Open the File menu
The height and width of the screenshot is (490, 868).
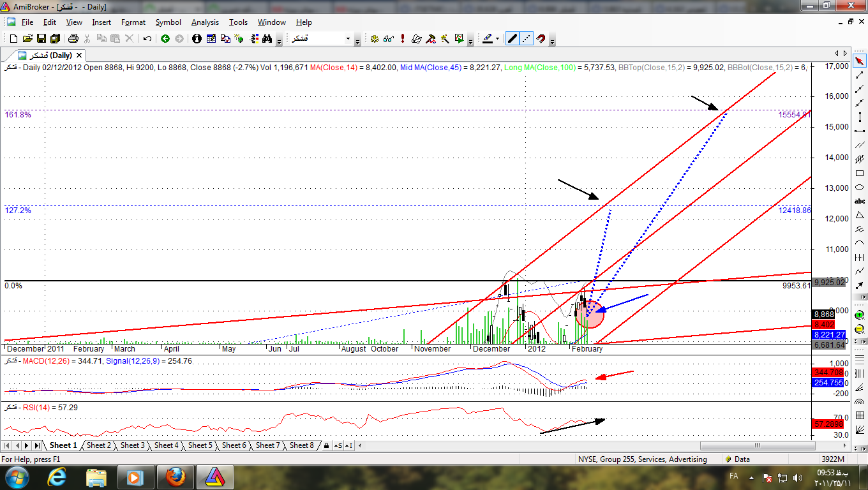coord(27,22)
